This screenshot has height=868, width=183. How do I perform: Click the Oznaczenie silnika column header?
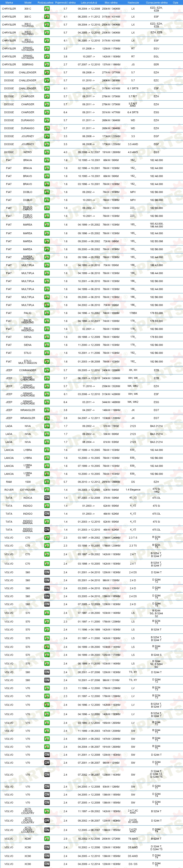pyautogui.click(x=156, y=2)
